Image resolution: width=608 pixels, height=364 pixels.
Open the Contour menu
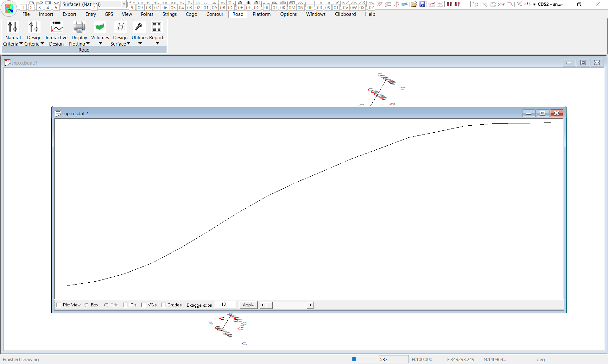click(214, 14)
